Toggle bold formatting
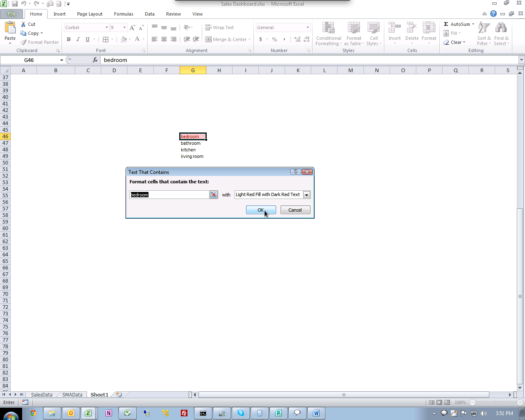525x420 pixels. 68,39
